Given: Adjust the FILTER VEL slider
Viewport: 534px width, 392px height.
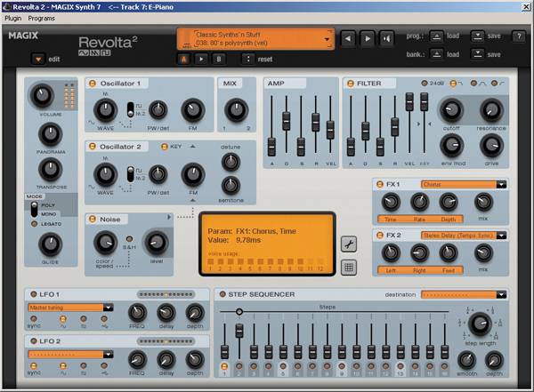Looking at the screenshot, I should [x=409, y=101].
